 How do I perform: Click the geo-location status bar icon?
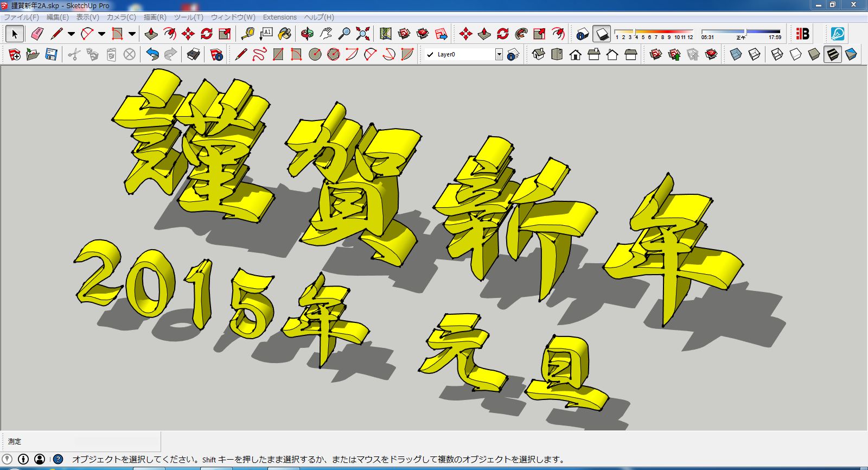[x=7, y=459]
